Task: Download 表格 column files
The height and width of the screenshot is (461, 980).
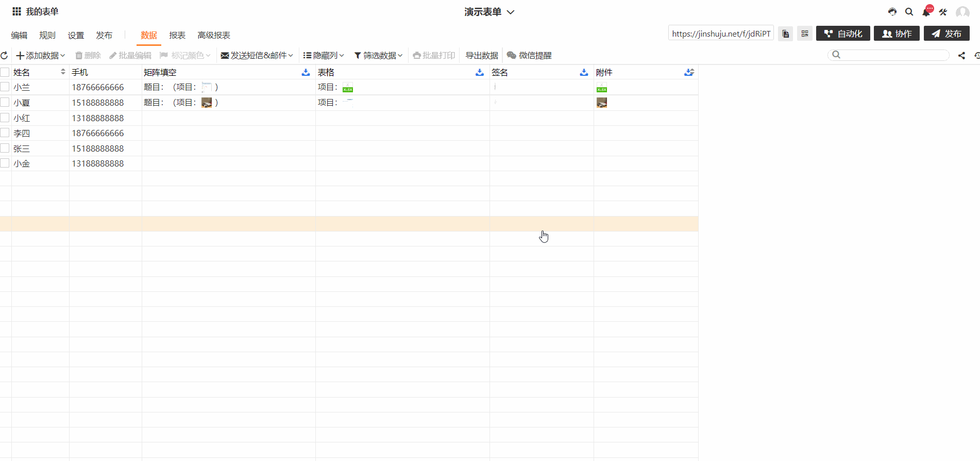Action: [480, 72]
